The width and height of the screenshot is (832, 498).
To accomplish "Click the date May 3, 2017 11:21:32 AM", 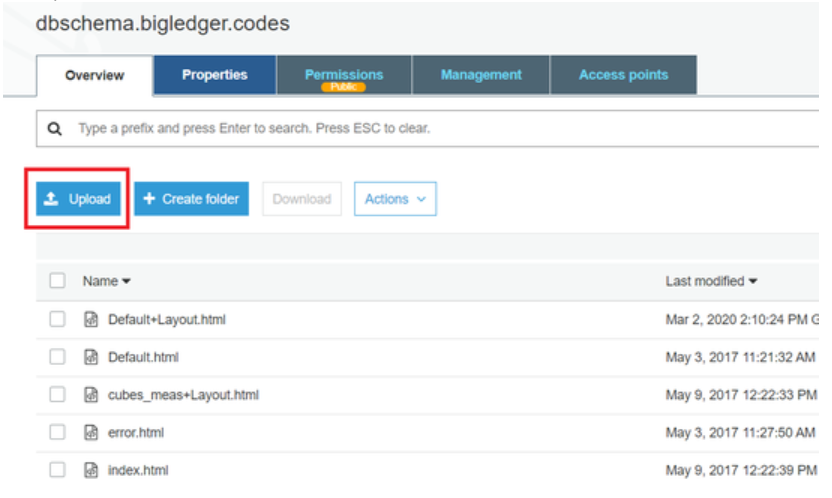I will pyautogui.click(x=740, y=357).
